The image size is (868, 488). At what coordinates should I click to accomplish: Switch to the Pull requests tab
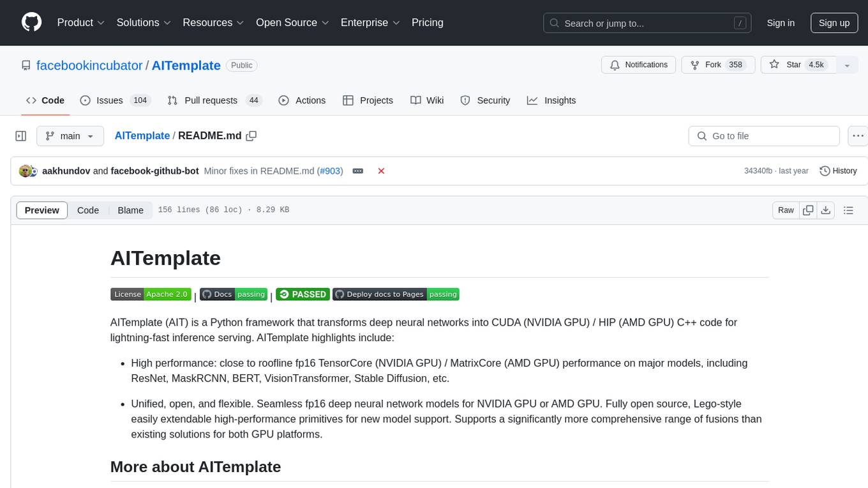214,100
